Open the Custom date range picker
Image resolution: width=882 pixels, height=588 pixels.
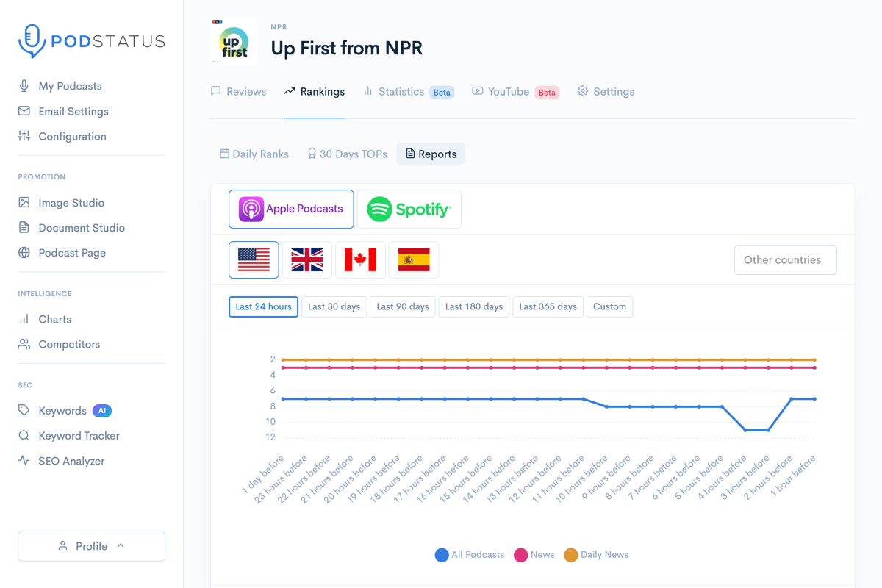point(609,306)
